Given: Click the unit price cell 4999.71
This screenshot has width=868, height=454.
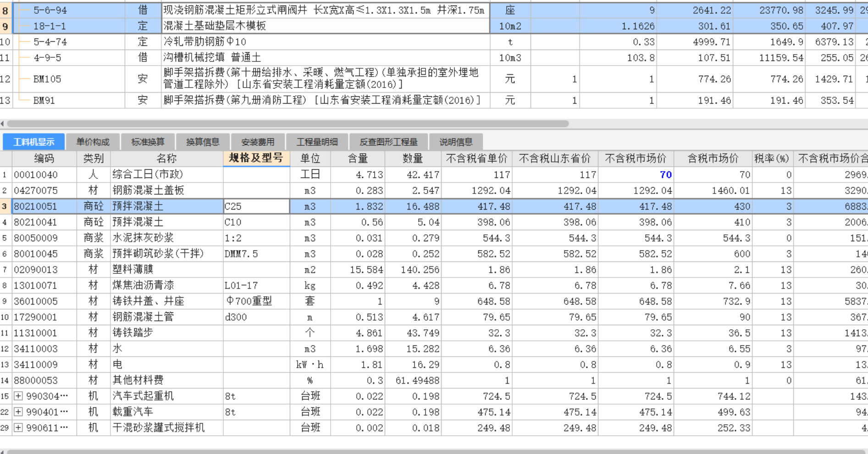Looking at the screenshot, I should click(x=695, y=42).
